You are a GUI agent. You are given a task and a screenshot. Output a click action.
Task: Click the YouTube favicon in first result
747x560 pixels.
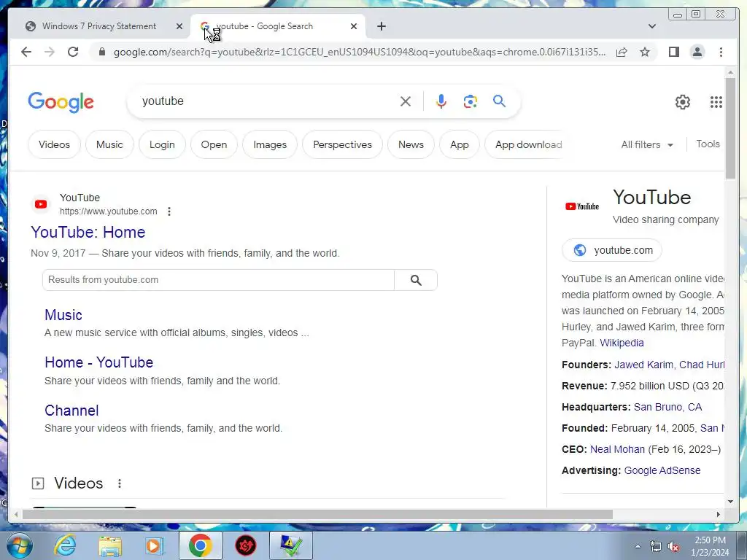pyautogui.click(x=41, y=204)
